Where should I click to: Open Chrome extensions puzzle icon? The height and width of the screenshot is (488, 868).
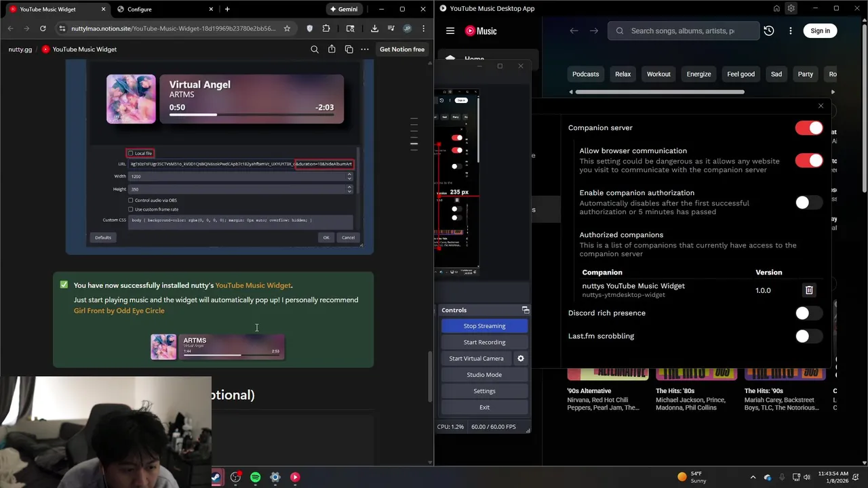tap(326, 28)
